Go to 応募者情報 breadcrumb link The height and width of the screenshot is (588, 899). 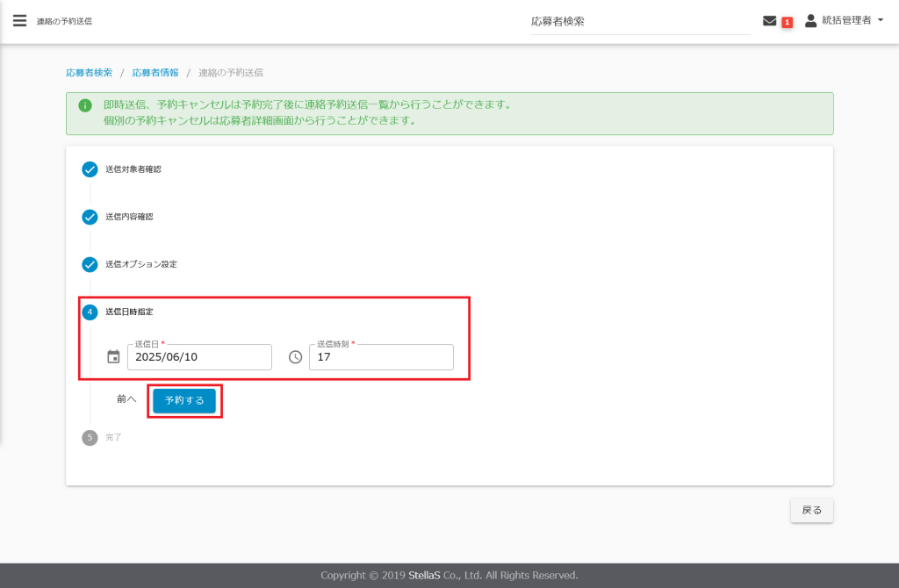pyautogui.click(x=155, y=72)
